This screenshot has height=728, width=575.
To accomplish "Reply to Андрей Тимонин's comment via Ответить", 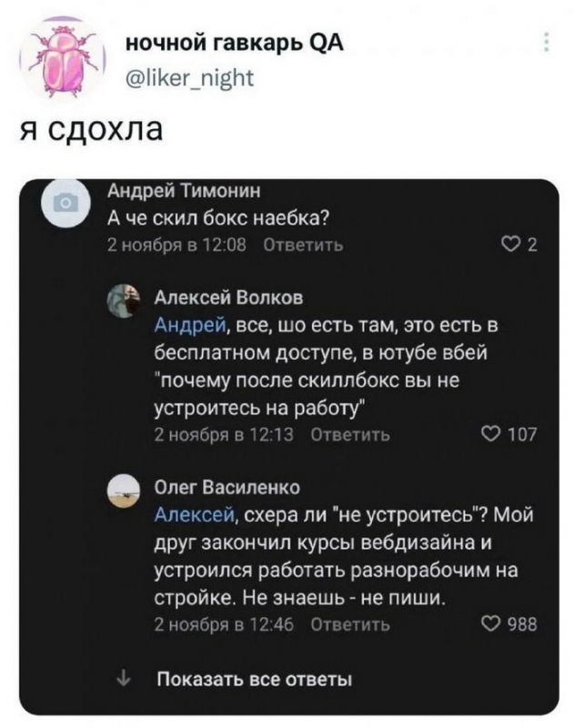I will point(303,246).
